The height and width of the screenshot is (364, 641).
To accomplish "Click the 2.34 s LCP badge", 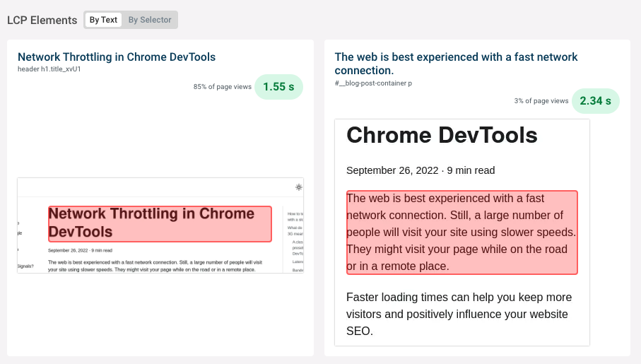I will [596, 101].
